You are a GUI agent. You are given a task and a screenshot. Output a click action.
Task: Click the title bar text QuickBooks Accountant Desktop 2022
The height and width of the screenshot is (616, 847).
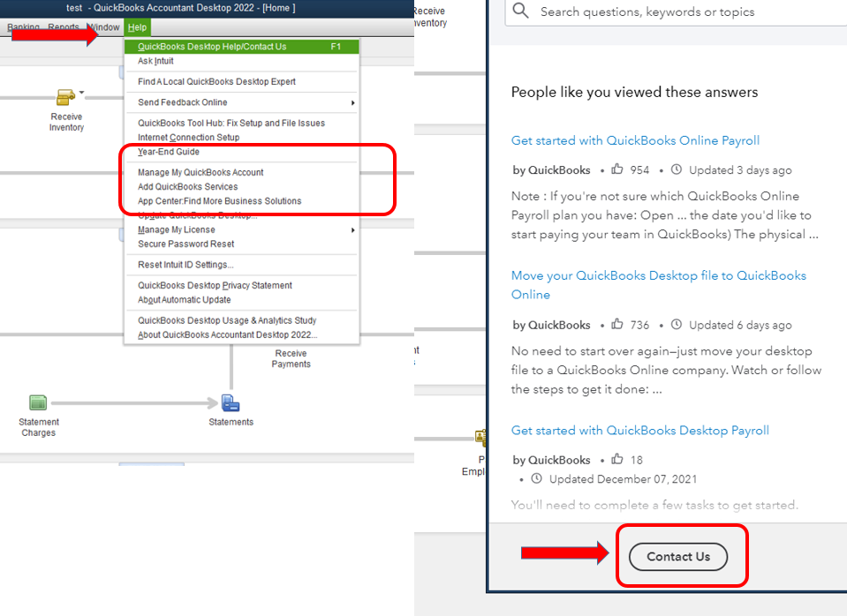click(x=174, y=8)
